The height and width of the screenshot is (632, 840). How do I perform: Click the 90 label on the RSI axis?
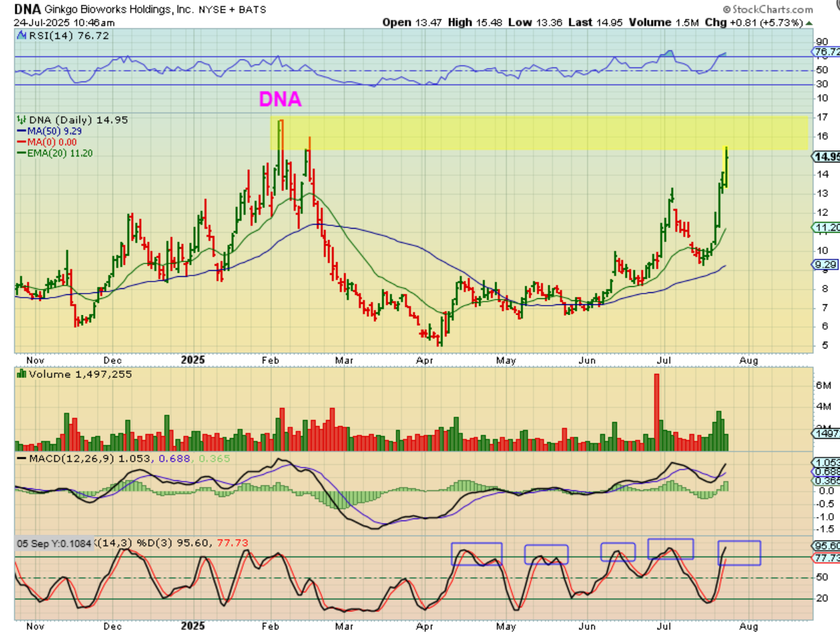pos(821,41)
